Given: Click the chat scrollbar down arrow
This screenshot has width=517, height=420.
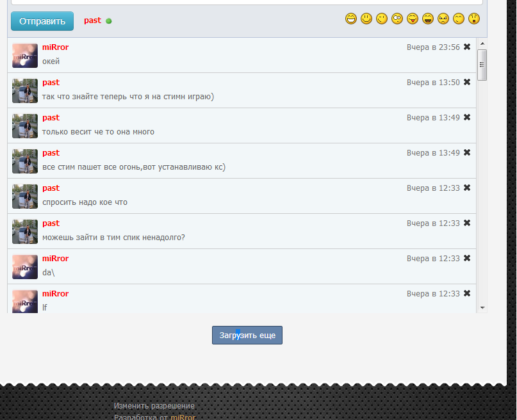Looking at the screenshot, I should (x=482, y=308).
